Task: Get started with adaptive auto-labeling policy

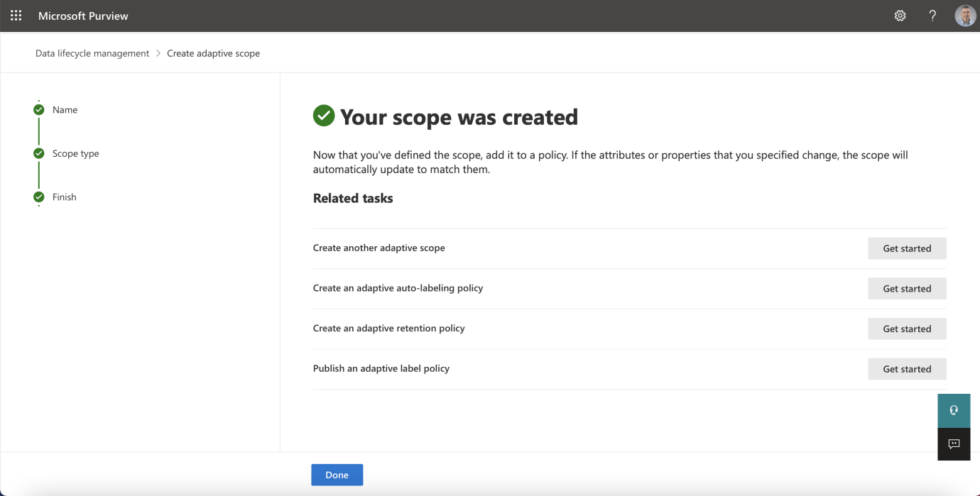Action: [x=907, y=289]
